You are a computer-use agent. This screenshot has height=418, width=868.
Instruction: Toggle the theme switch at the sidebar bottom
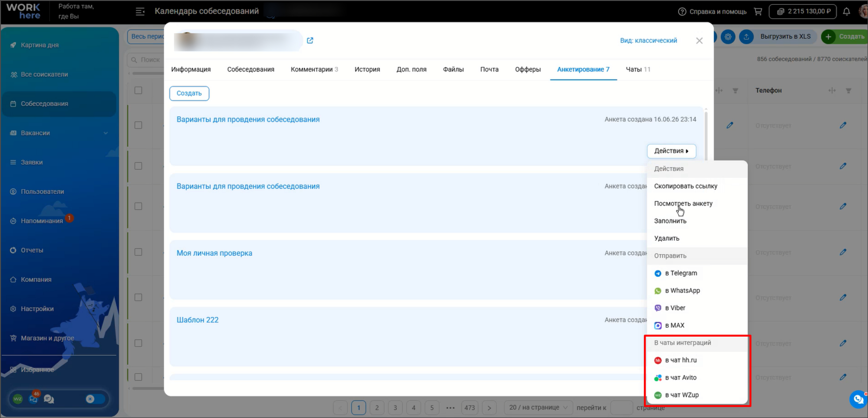click(95, 399)
